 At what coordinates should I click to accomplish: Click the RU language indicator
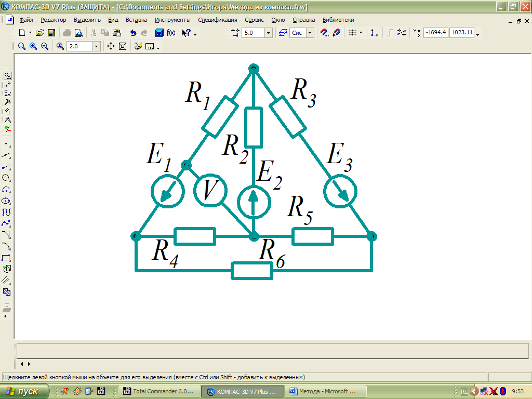tap(464, 392)
